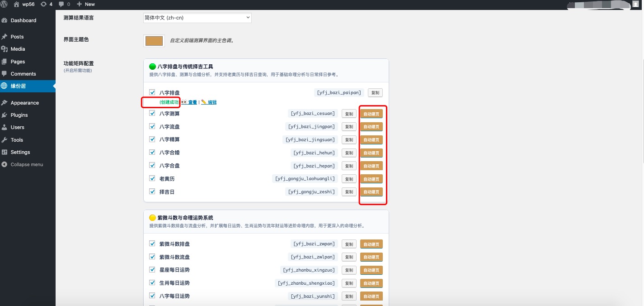The height and width of the screenshot is (306, 644).
Task: Toggle the 星座每日运势 checkbox
Action: click(152, 269)
